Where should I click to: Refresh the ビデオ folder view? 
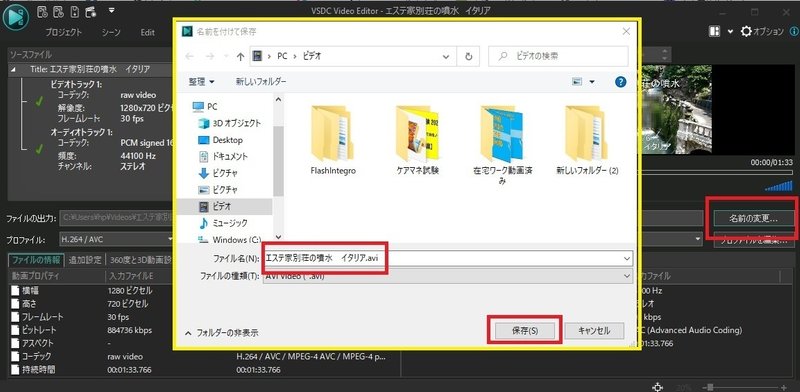pyautogui.click(x=468, y=57)
